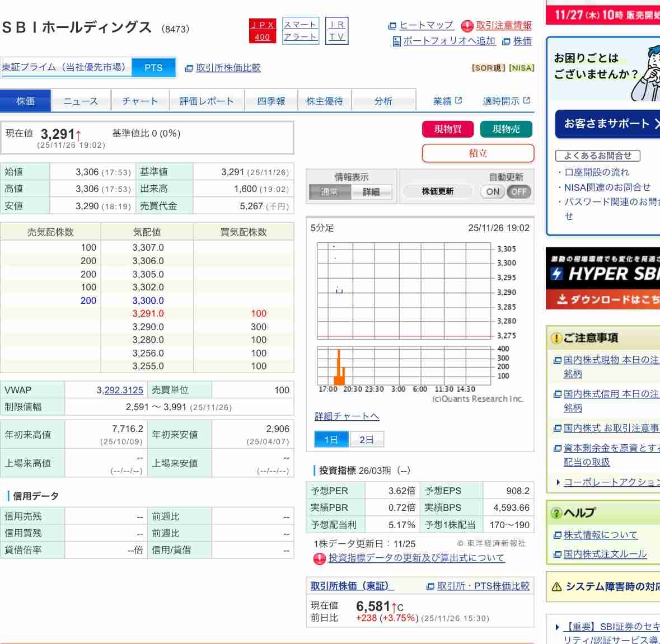The image size is (660, 644).
Task: Select 詳細 information display mode
Action: click(x=371, y=192)
